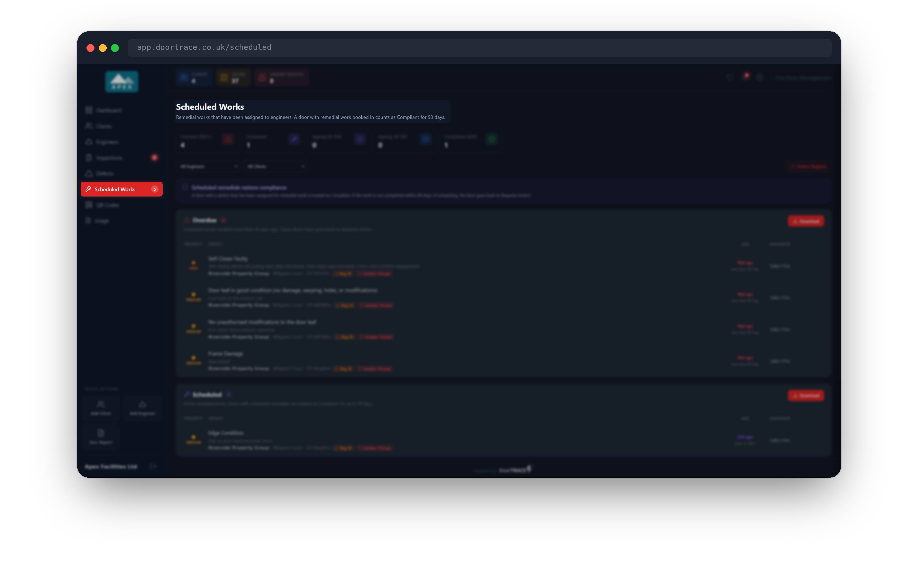This screenshot has height=588, width=918.
Task: Open the Usage sidebar item
Action: pyautogui.click(x=122, y=221)
